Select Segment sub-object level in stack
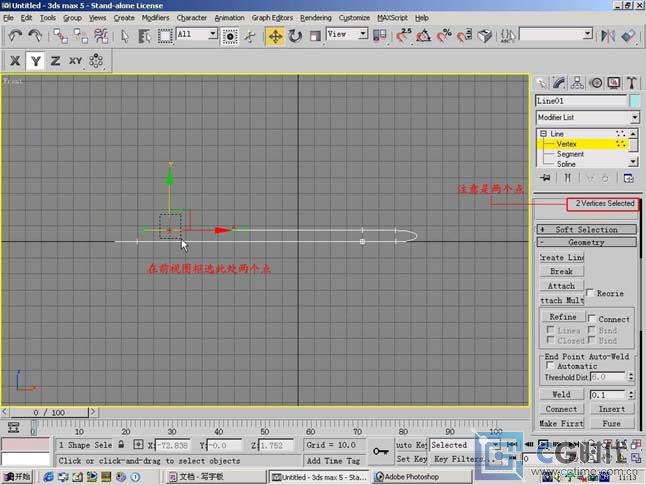This screenshot has height=485, width=646. click(x=570, y=154)
